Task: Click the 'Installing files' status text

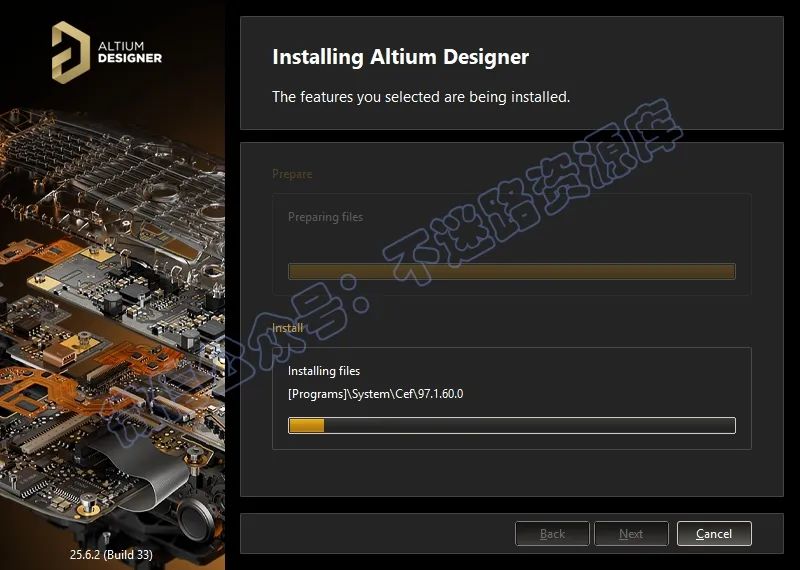Action: pos(324,371)
